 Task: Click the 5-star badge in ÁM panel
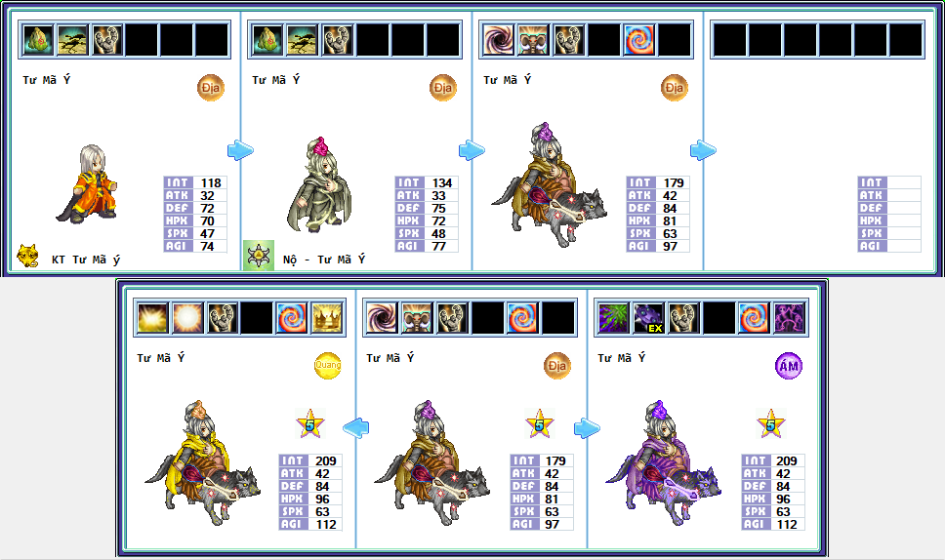[x=771, y=424]
